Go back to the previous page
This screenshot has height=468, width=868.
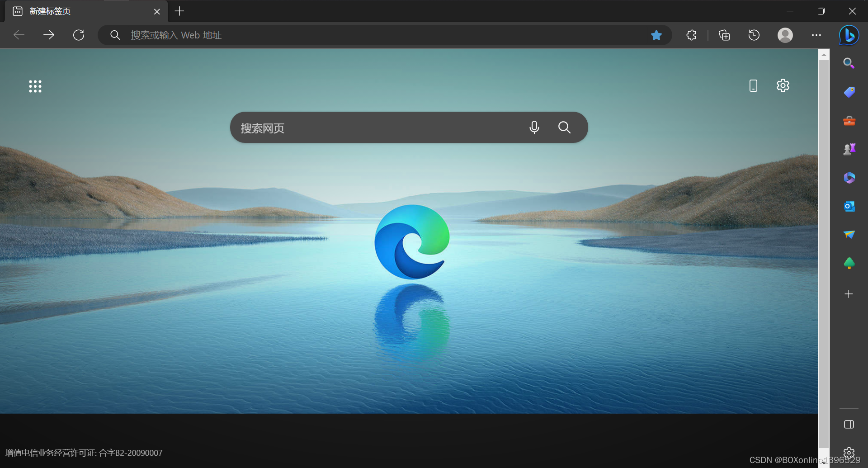[19, 35]
